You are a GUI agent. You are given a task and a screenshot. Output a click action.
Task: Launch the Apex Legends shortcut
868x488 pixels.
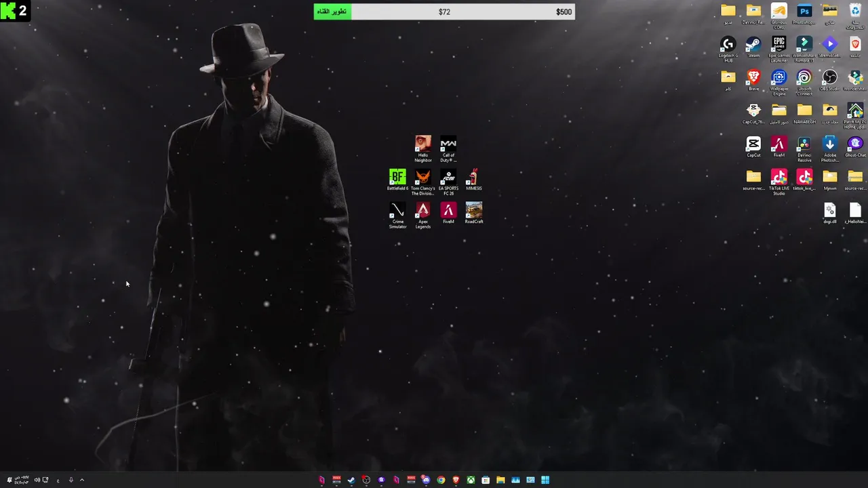(423, 216)
